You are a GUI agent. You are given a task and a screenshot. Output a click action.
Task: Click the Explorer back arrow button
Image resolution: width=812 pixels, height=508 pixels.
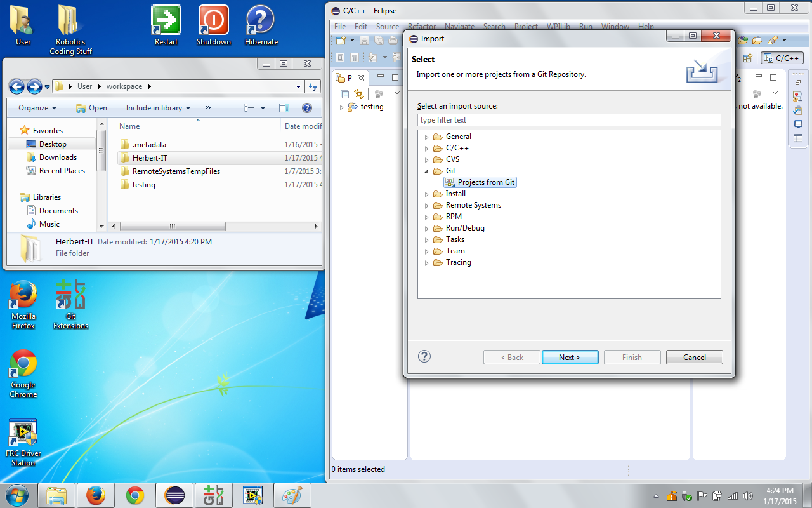coord(16,86)
